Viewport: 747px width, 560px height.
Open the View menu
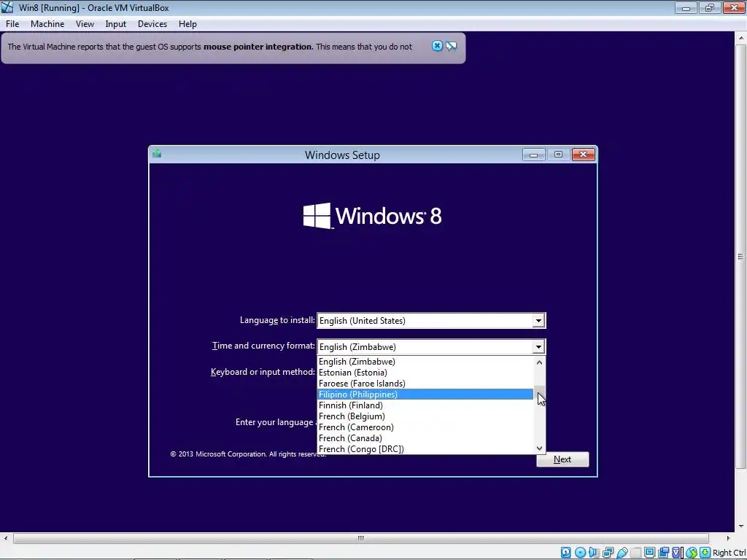click(85, 24)
